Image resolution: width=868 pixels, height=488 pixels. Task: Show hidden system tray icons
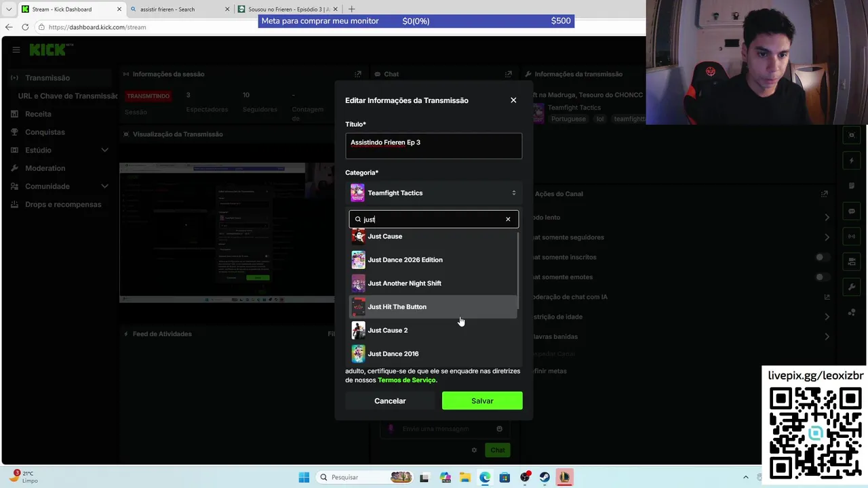tap(746, 477)
